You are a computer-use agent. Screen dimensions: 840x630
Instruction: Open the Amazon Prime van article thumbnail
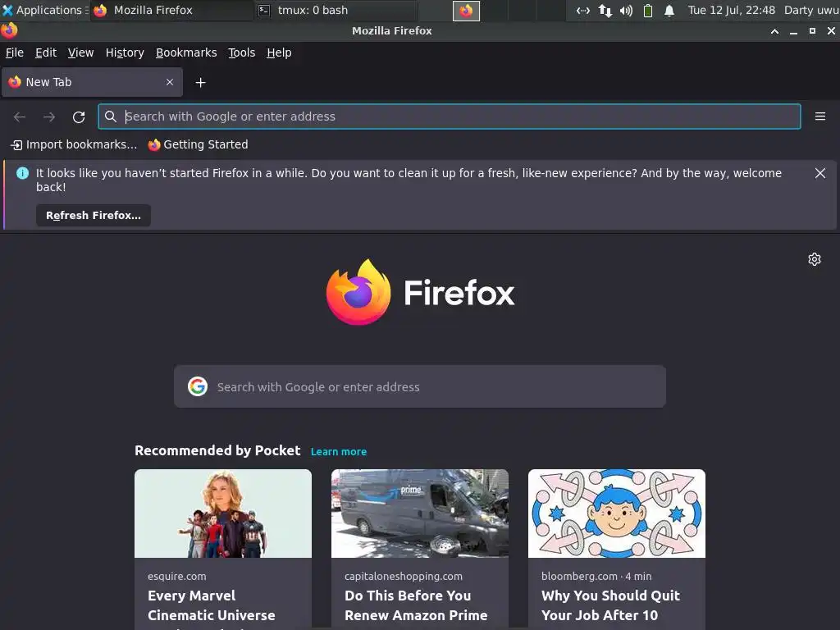pyautogui.click(x=420, y=514)
